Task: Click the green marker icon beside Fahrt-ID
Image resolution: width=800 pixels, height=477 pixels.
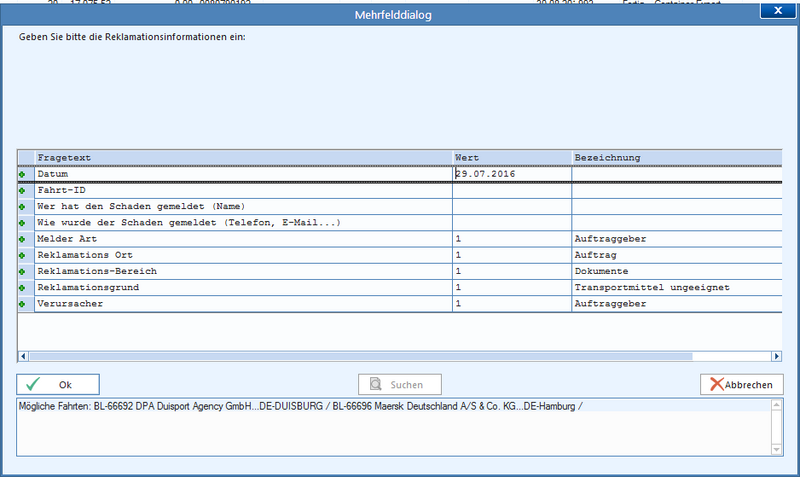Action: (x=22, y=191)
